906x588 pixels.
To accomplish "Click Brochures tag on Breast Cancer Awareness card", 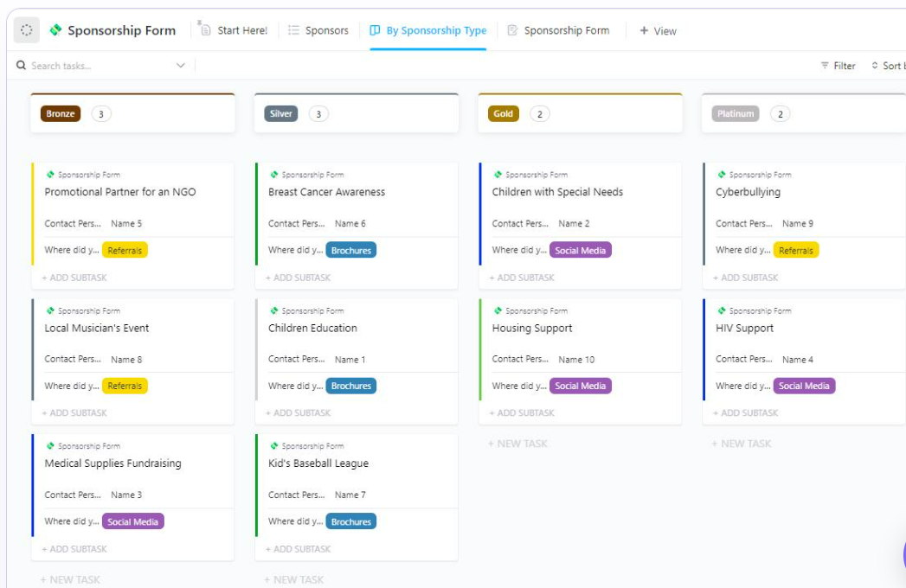I will click(x=350, y=250).
